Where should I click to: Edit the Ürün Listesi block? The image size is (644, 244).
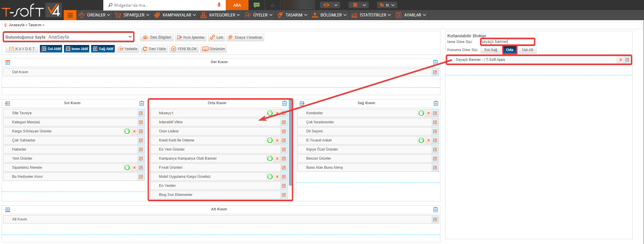coord(284,131)
